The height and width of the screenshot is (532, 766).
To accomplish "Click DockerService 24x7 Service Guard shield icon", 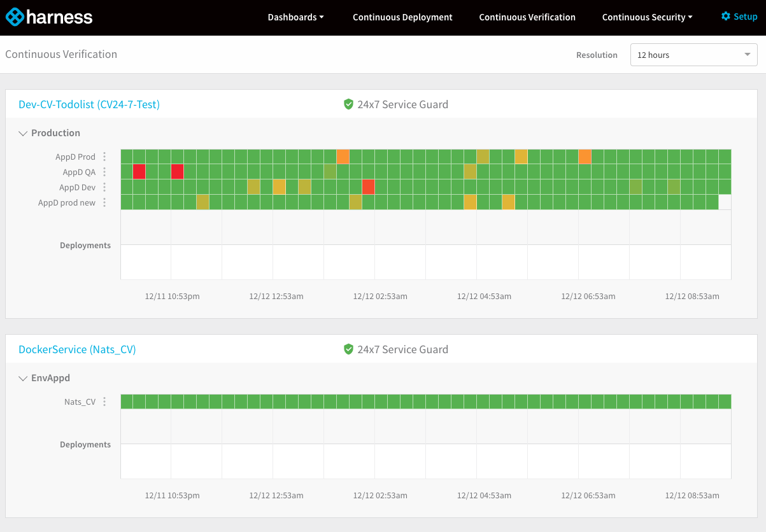I will pos(348,349).
